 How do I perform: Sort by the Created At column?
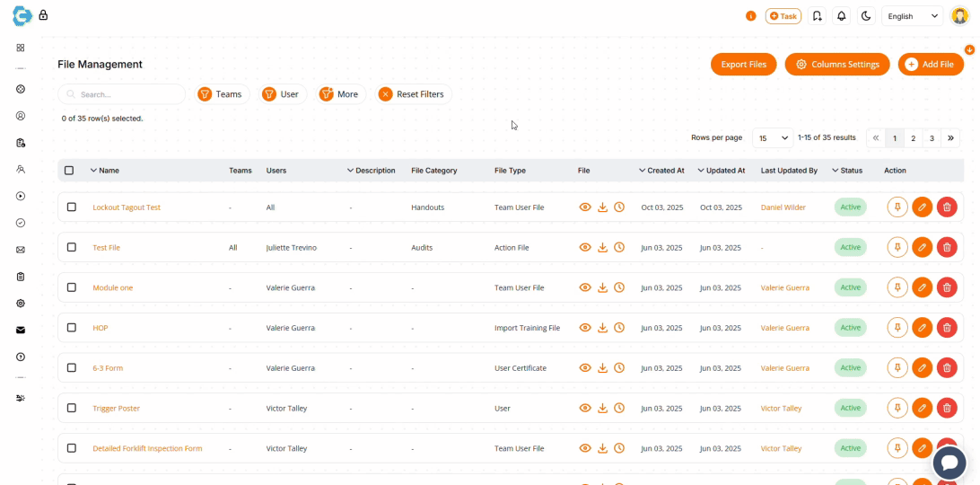point(665,171)
